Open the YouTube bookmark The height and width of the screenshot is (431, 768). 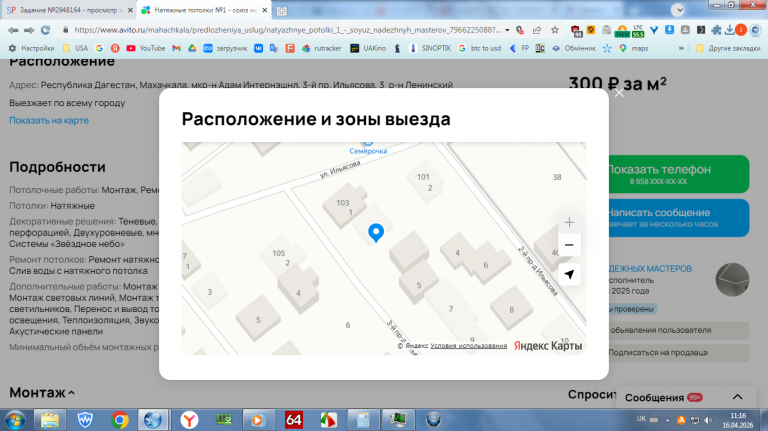point(145,48)
